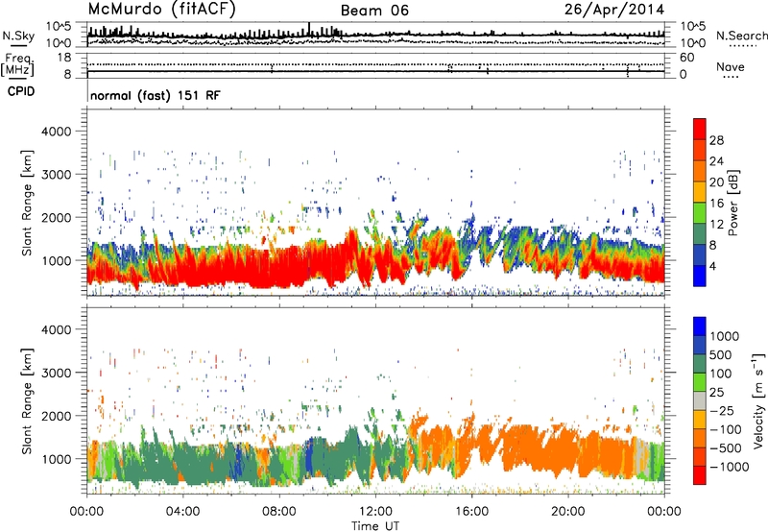Click the 2000 tick on the velocity panel
The height and width of the screenshot is (532, 768).
56,416
